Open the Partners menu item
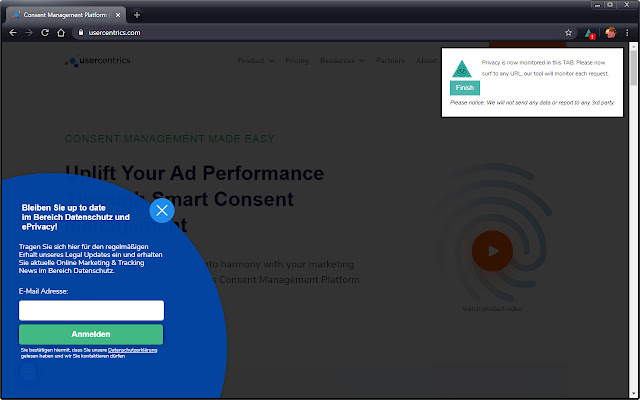 click(x=390, y=60)
